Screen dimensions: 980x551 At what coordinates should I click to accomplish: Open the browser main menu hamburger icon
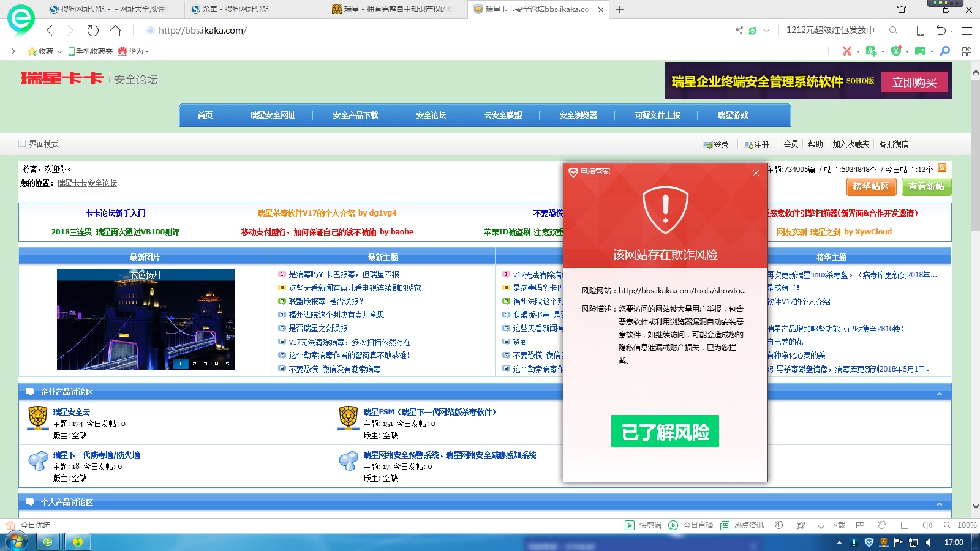pyautogui.click(x=967, y=31)
